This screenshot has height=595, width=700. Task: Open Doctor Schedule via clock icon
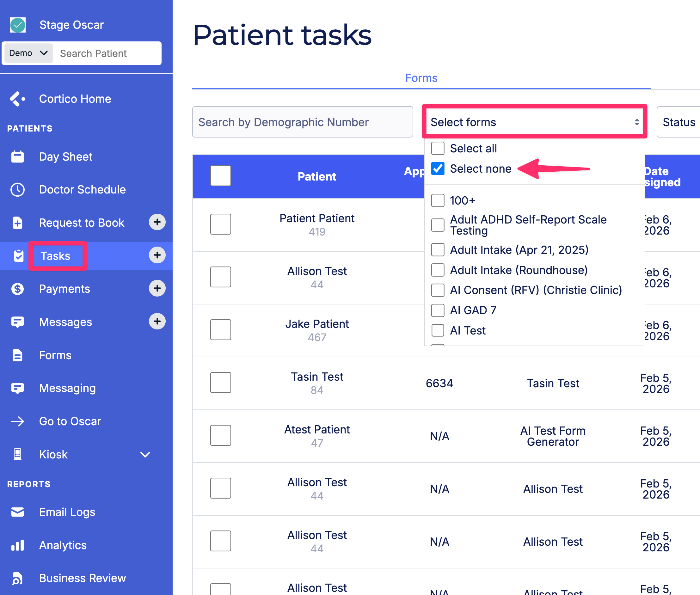(x=17, y=190)
